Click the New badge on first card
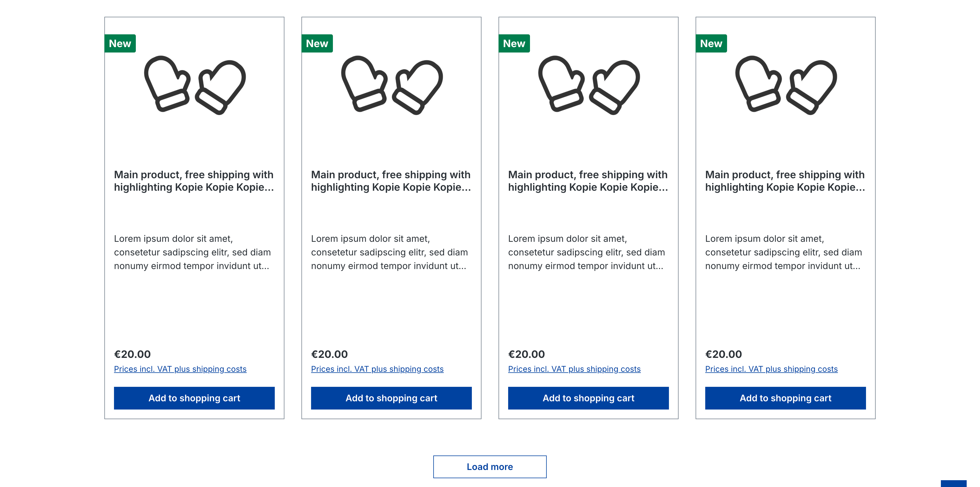980x487 pixels. click(120, 43)
